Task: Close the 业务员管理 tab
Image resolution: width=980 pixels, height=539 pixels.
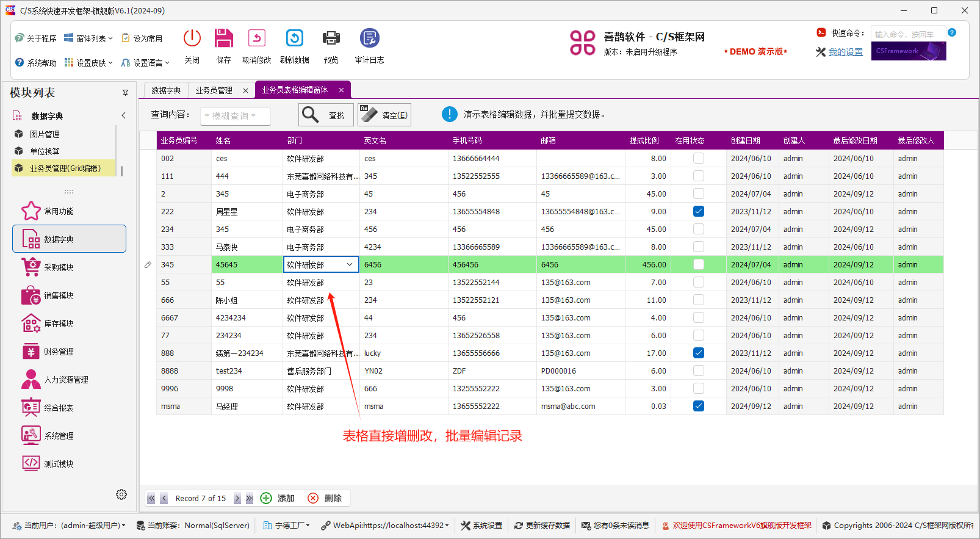Action: [x=245, y=90]
